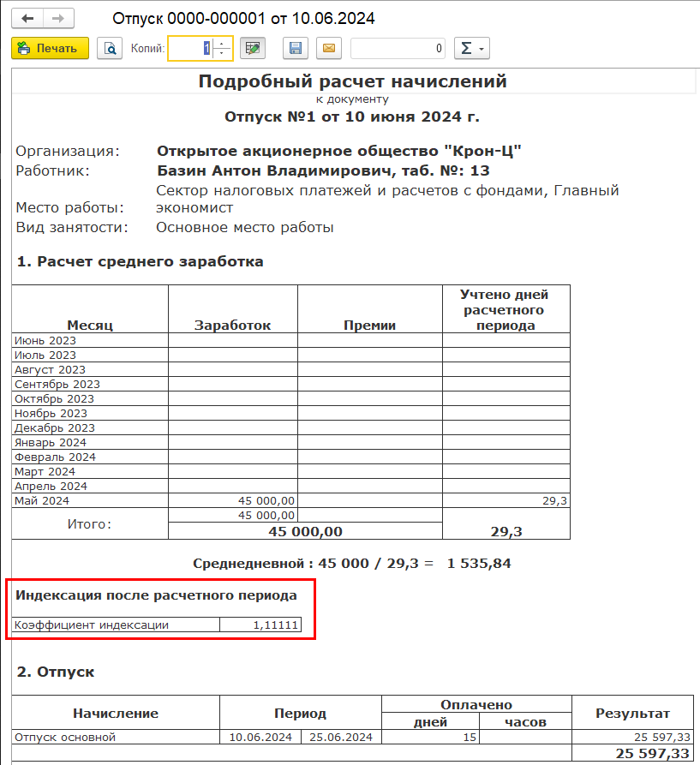This screenshot has width=700, height=765.
Task: Select the Октябрь 2023 row label
Action: [x=90, y=398]
